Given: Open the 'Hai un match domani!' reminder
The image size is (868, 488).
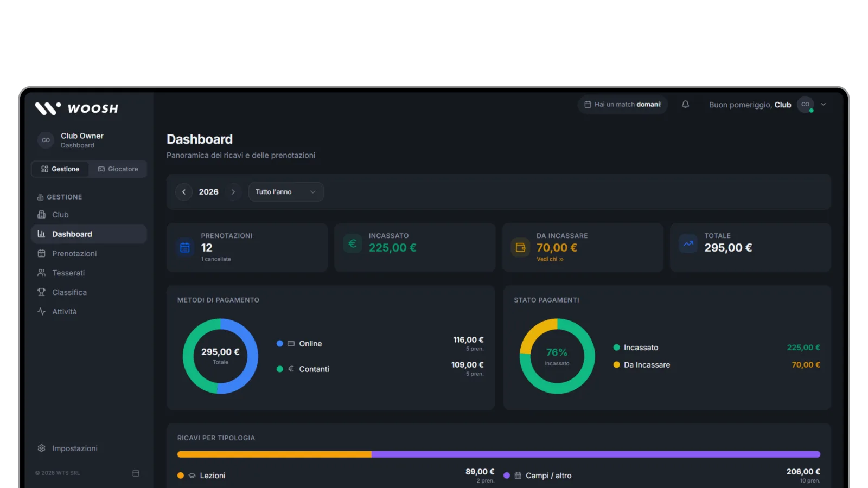Looking at the screenshot, I should click(x=623, y=105).
